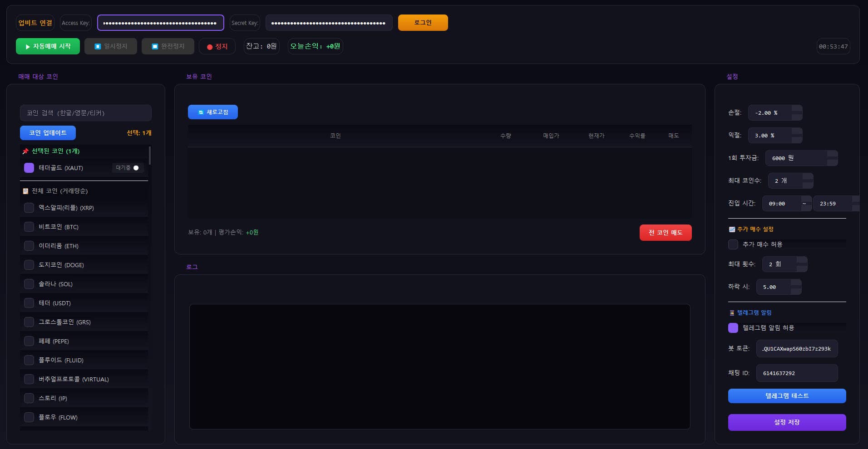868x449 pixels.
Task: Click the 텔레그램 테스트 button
Action: [x=787, y=396]
